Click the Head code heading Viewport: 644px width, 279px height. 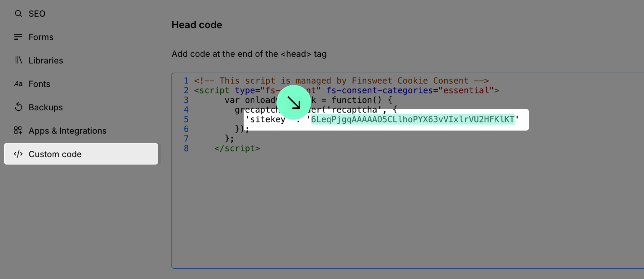197,25
